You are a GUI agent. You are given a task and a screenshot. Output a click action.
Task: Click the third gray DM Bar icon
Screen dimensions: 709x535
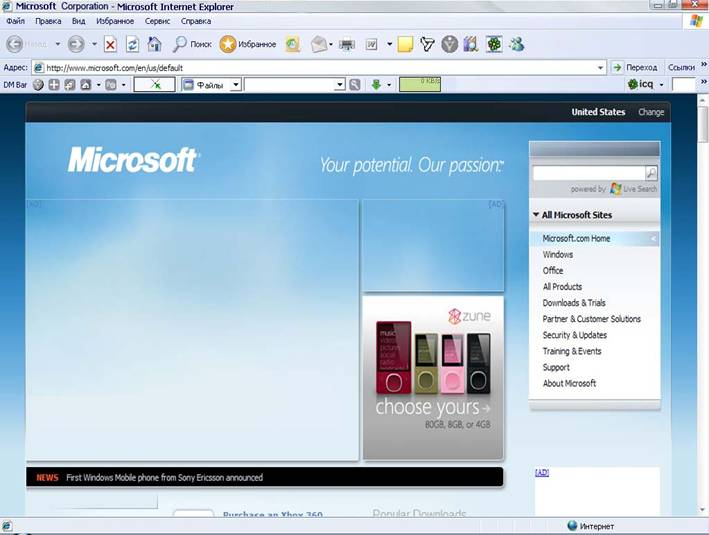coord(70,85)
